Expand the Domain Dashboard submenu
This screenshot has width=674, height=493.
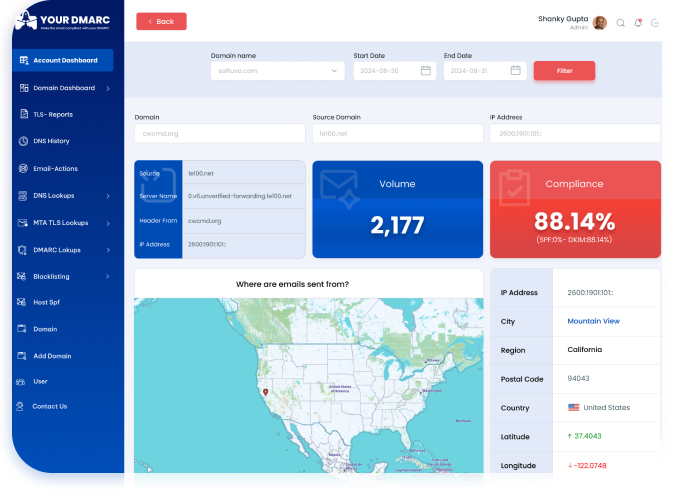click(108, 88)
